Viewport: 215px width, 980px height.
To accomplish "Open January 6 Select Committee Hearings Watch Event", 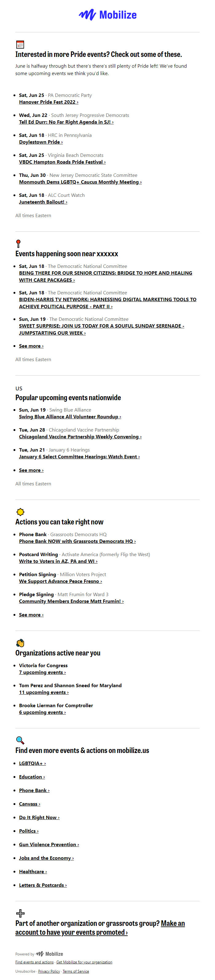I will click(x=79, y=456).
